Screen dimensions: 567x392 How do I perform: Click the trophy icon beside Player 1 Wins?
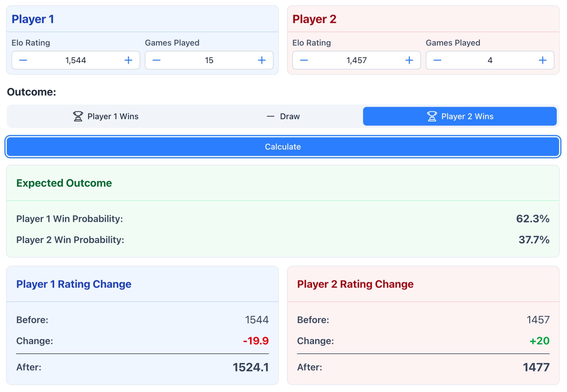(78, 117)
